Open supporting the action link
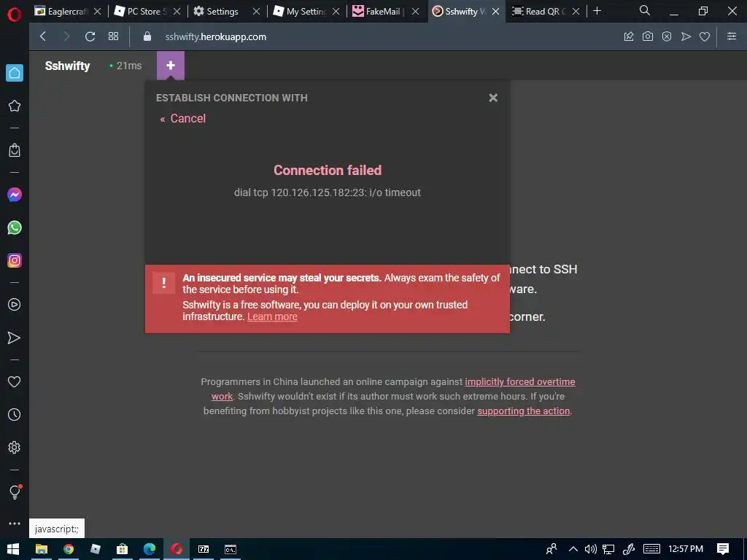This screenshot has height=560, width=747. pos(524,411)
